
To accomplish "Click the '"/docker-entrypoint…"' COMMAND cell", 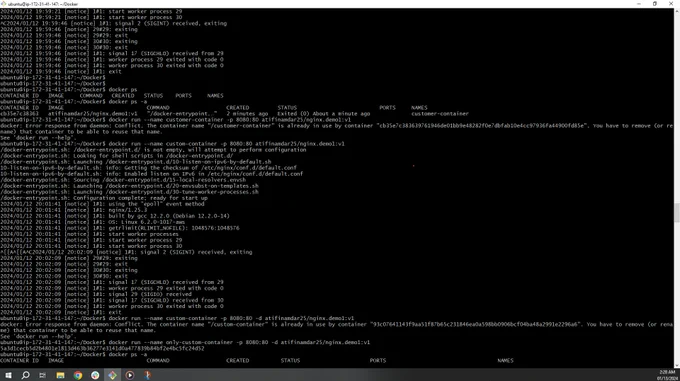I will point(182,114).
